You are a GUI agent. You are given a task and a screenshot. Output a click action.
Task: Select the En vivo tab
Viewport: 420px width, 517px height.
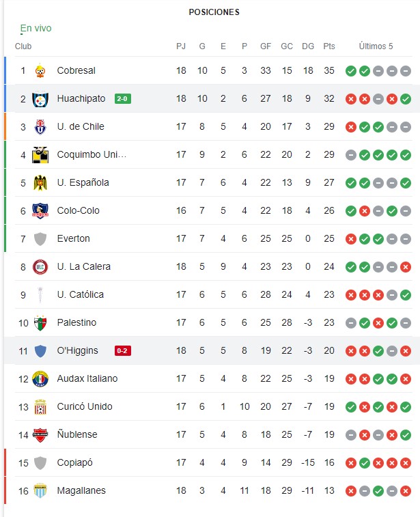[36, 29]
